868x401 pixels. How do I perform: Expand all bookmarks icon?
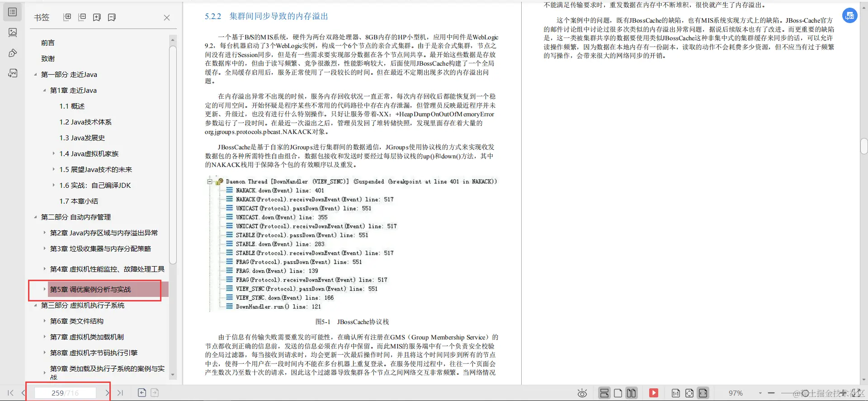(x=67, y=17)
